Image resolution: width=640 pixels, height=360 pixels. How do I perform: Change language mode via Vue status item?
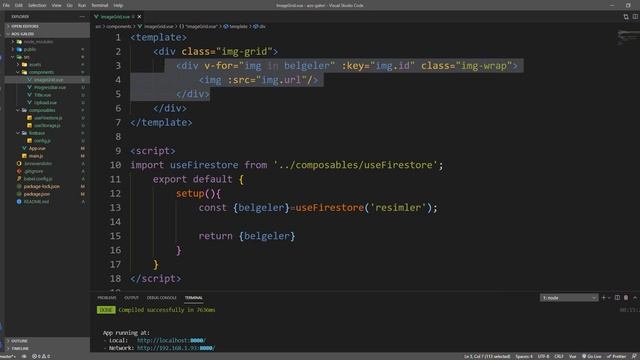click(572, 356)
